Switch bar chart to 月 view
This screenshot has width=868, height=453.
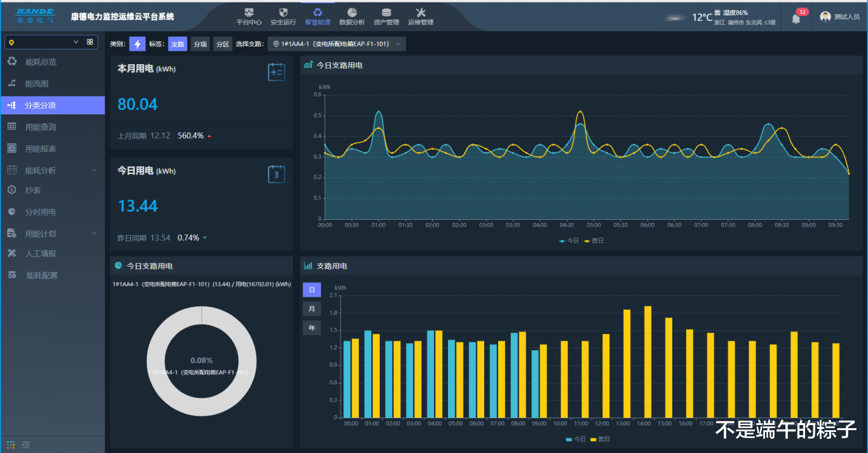coord(311,309)
